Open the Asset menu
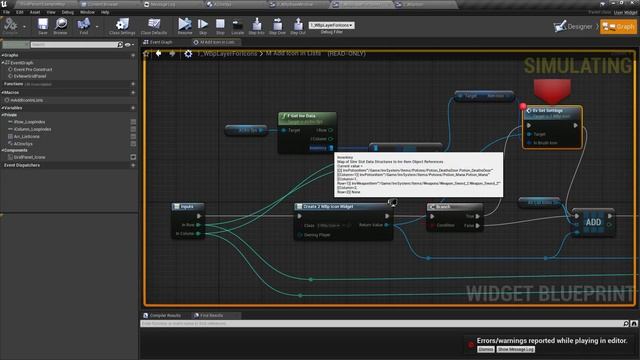 [35, 12]
